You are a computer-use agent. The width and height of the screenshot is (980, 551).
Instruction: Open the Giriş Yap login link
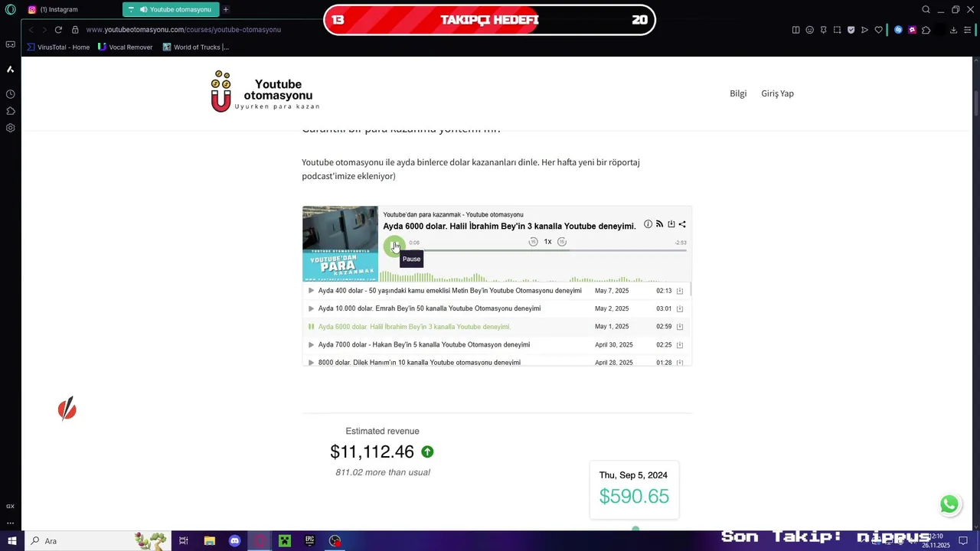point(777,93)
